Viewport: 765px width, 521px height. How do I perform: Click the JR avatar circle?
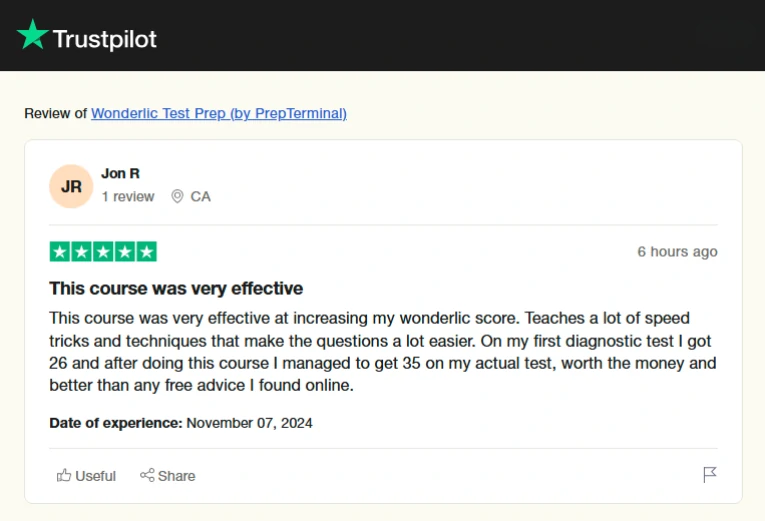coord(71,186)
